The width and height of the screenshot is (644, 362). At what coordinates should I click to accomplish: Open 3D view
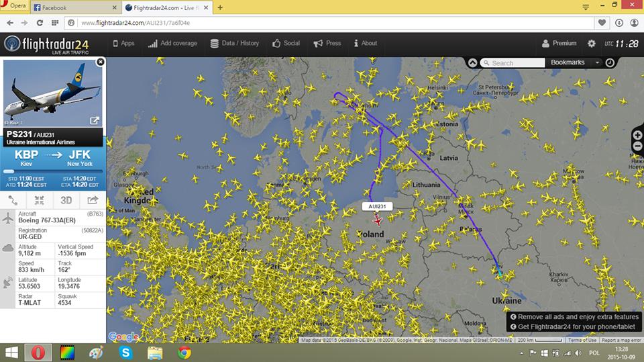(x=66, y=200)
